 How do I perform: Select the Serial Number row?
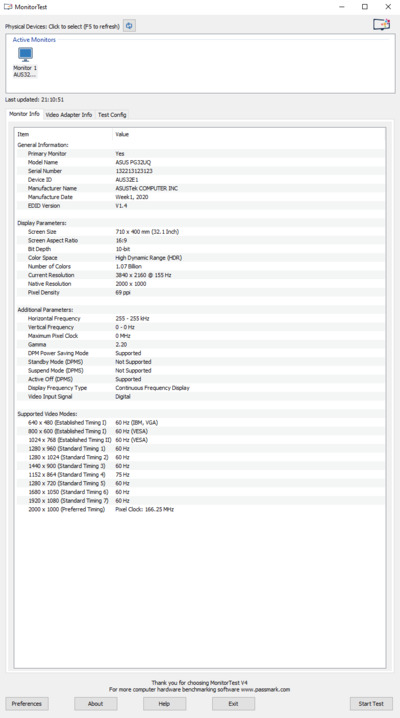click(200, 171)
